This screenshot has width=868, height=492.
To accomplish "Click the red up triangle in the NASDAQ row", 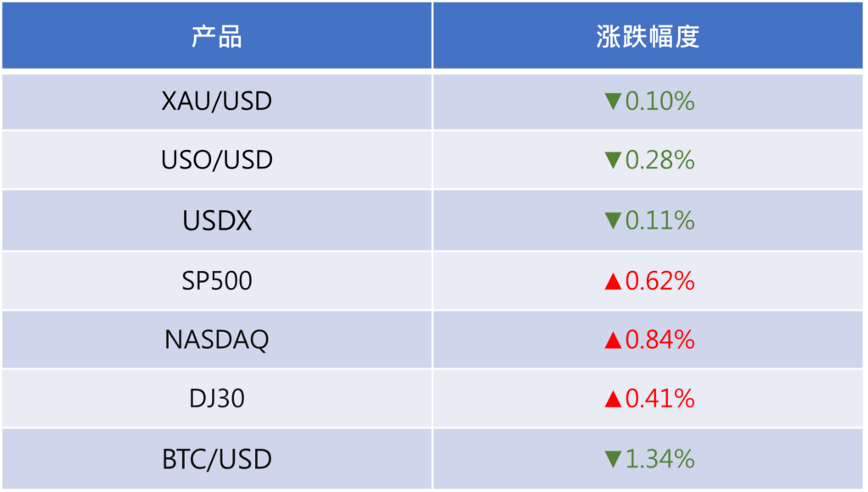I will point(614,340).
